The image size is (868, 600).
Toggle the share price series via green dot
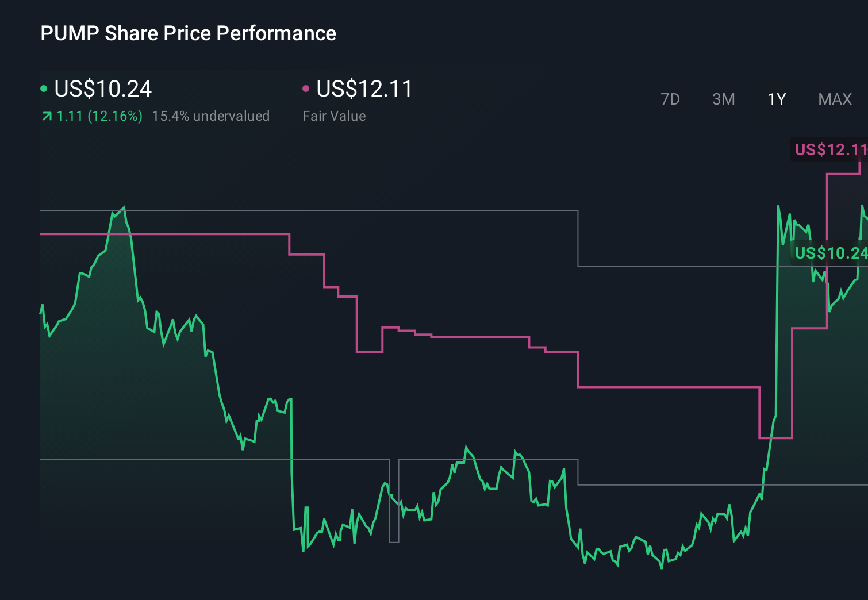coord(44,88)
